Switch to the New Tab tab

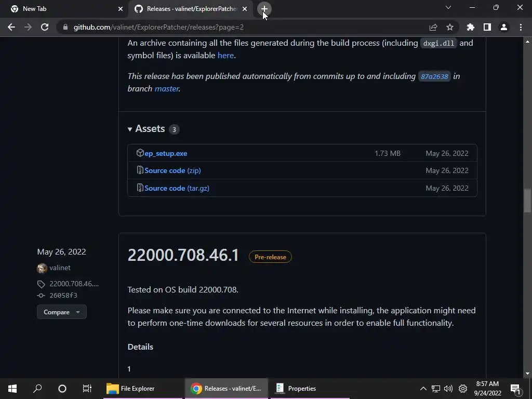coord(64,9)
